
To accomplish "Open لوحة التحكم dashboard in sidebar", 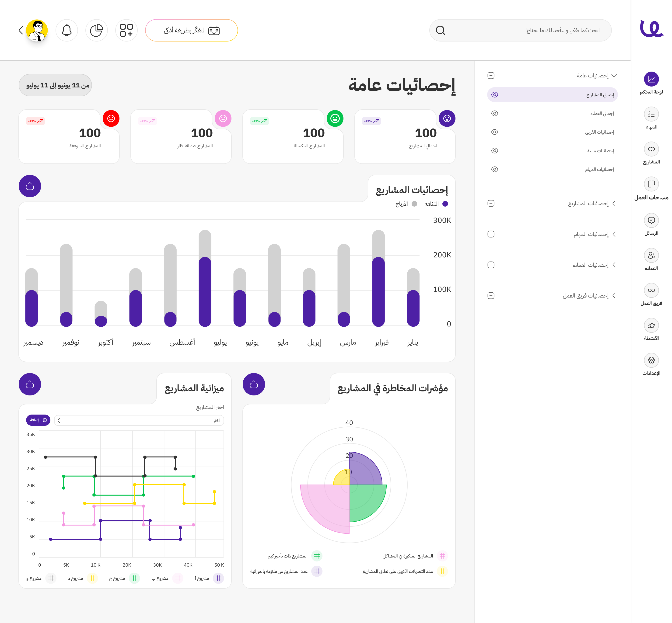I will pyautogui.click(x=651, y=83).
